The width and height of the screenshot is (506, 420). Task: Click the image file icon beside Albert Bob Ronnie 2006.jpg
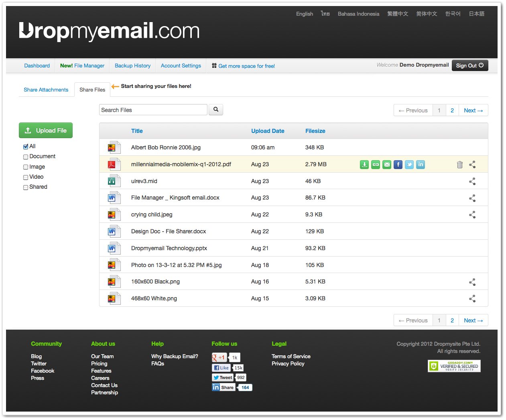click(x=114, y=147)
